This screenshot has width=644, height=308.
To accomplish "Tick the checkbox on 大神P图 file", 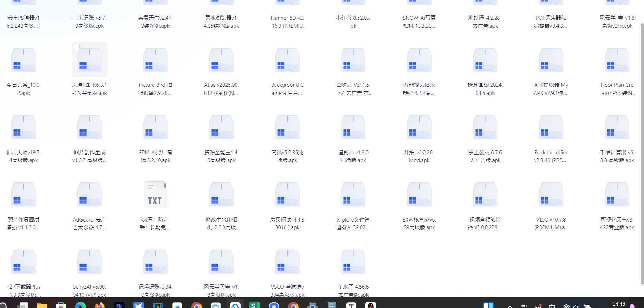I will pyautogui.click(x=77, y=47).
